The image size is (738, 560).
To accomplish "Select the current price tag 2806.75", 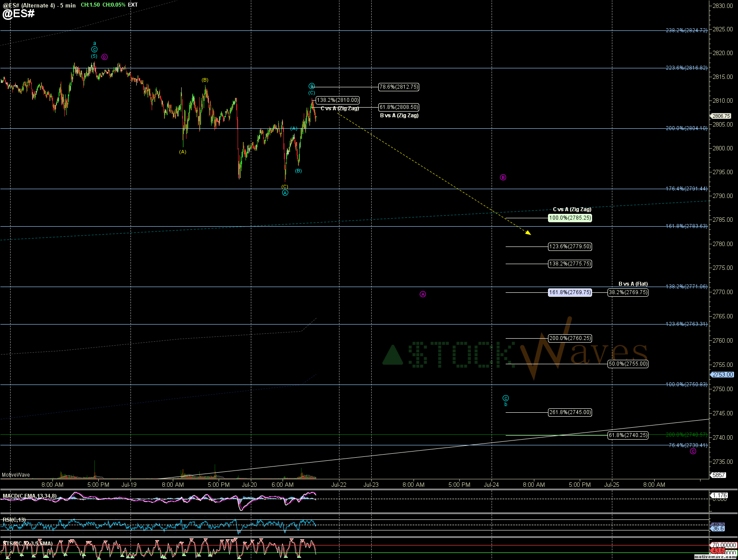I will click(721, 116).
